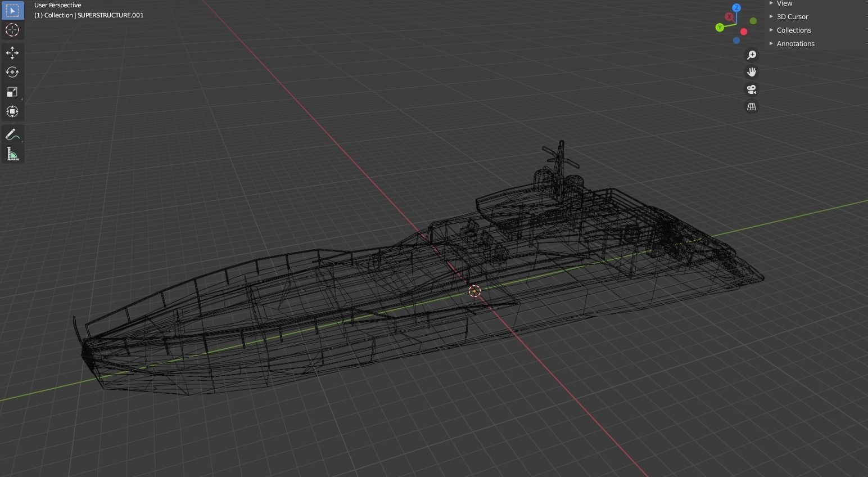The image size is (868, 477).
Task: Pick the Scale tool
Action: click(12, 92)
